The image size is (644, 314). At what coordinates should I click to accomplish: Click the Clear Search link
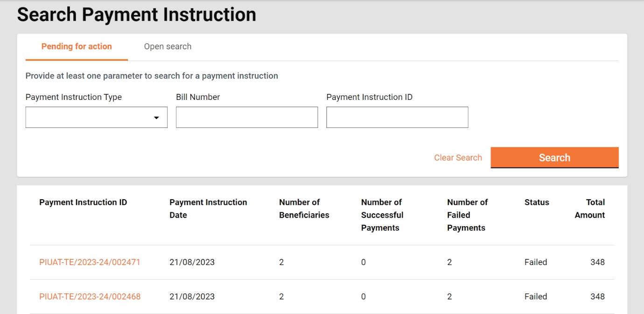[x=458, y=158]
